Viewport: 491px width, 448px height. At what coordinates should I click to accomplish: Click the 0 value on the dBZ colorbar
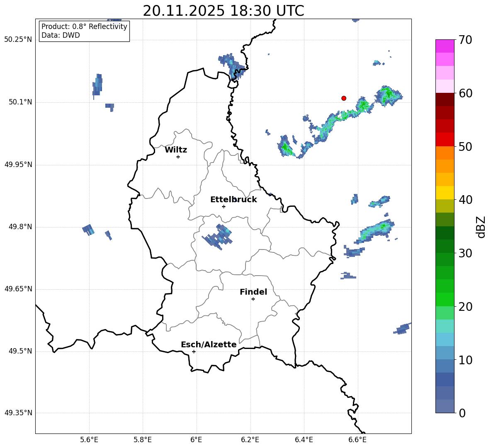tap(462, 413)
